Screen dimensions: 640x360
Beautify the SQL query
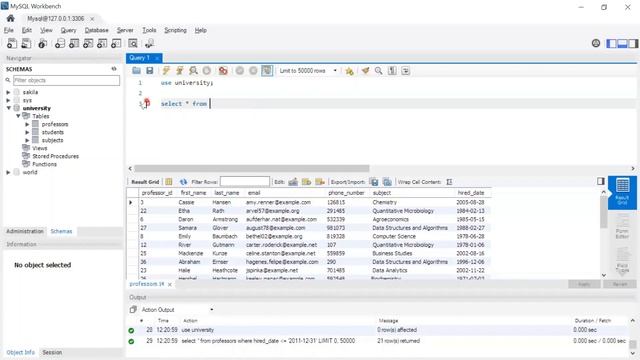(365, 71)
